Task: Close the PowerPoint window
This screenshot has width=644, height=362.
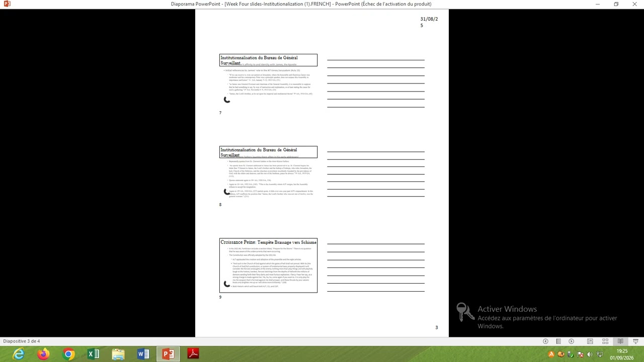Action: [x=634, y=4]
